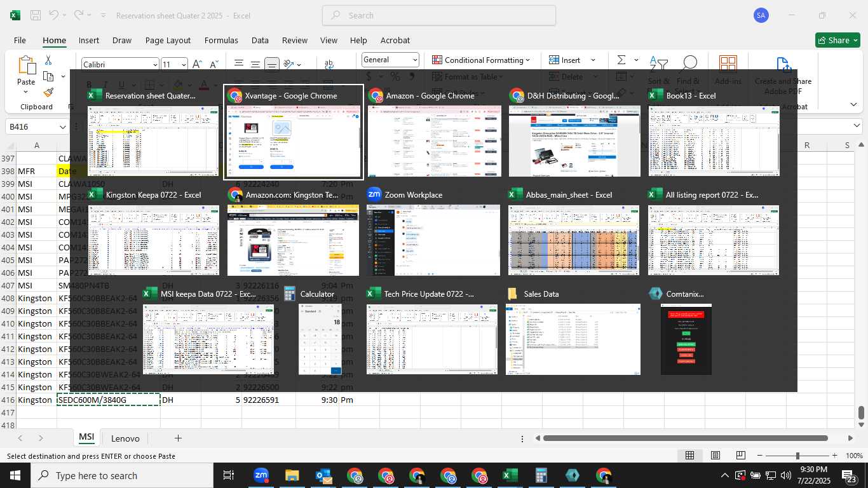Decrease font size with the smaller A icon
The image size is (868, 488).
[214, 64]
